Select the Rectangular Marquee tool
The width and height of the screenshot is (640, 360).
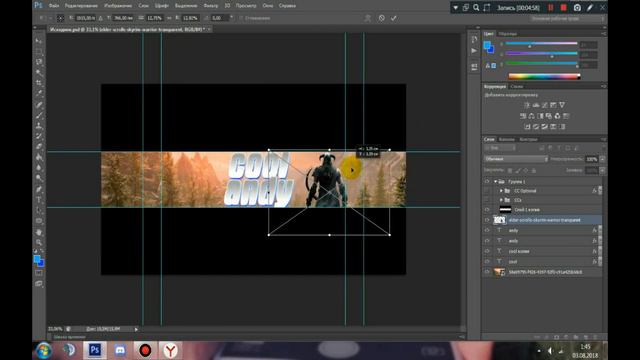[x=39, y=51]
